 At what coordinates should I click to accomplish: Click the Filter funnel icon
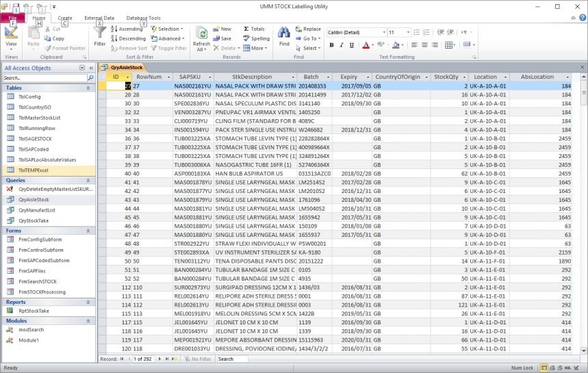100,33
